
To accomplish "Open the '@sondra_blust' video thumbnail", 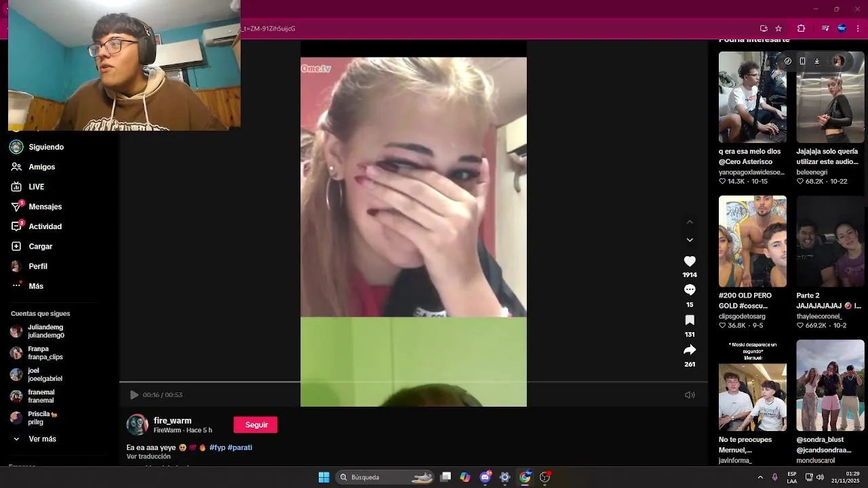I will 831,386.
